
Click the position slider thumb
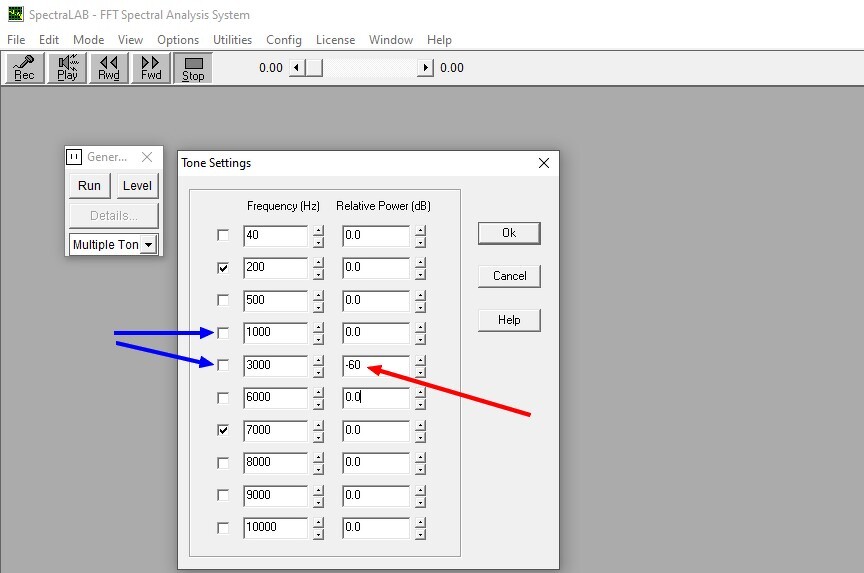tap(314, 68)
